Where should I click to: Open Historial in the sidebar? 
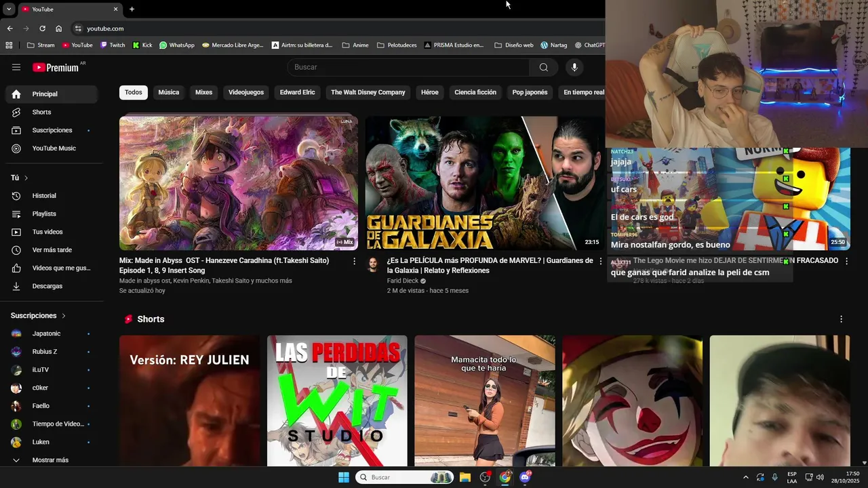pyautogui.click(x=52, y=196)
